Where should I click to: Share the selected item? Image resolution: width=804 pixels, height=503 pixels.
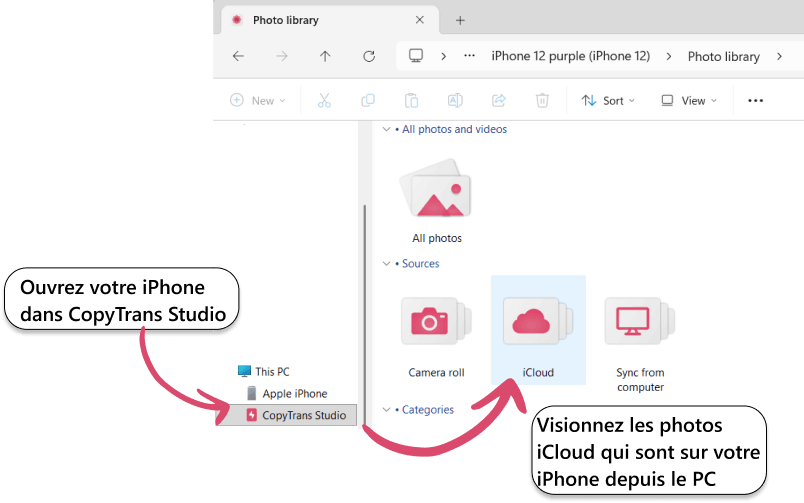coord(498,100)
